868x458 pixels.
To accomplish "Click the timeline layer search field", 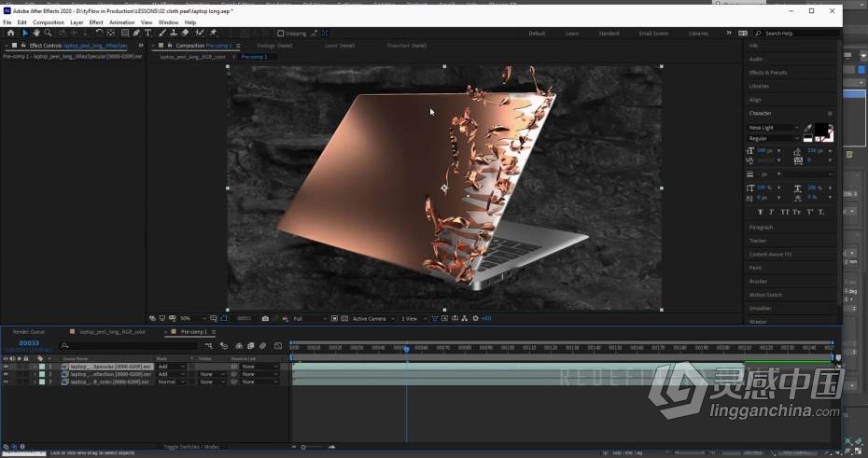I will pos(129,346).
